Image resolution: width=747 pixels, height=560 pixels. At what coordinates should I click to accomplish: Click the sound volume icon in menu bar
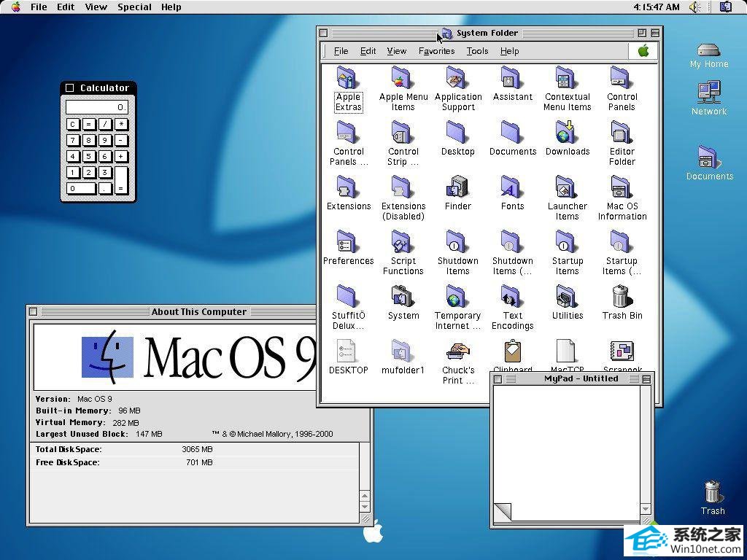(x=695, y=7)
